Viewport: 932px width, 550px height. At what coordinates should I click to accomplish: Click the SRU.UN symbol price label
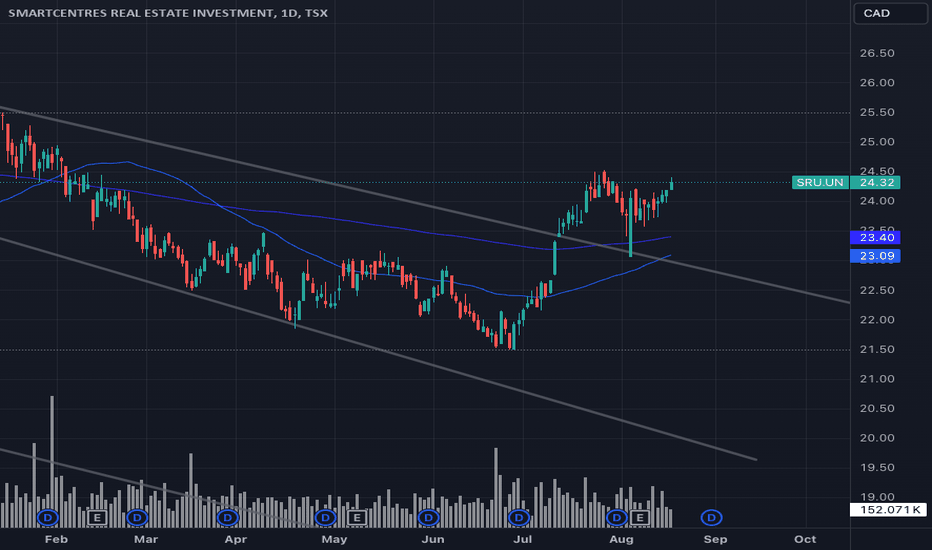(820, 183)
